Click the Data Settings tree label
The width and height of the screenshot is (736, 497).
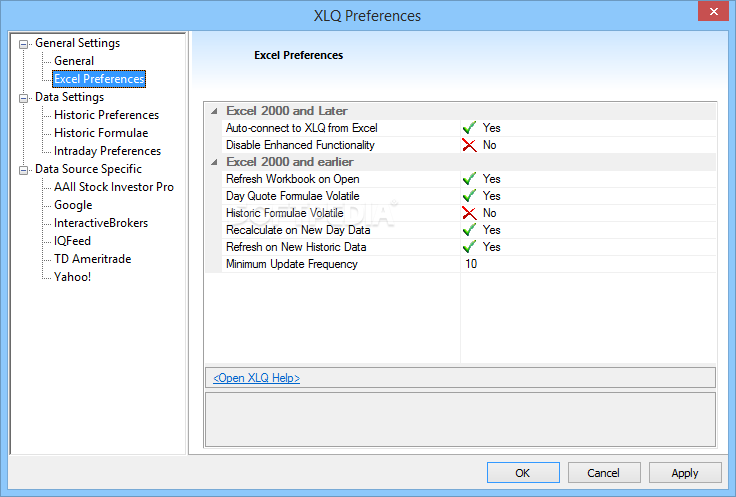[69, 97]
